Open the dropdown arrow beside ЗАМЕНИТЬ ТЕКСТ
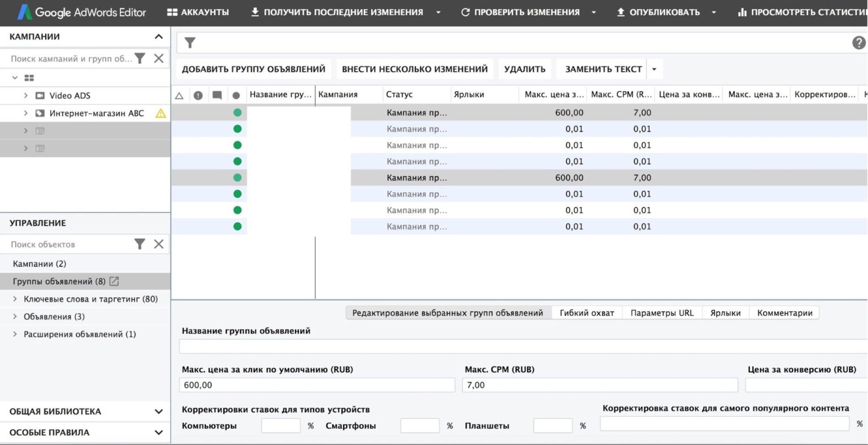Screen dimensions: 868x445 pyautogui.click(x=653, y=68)
